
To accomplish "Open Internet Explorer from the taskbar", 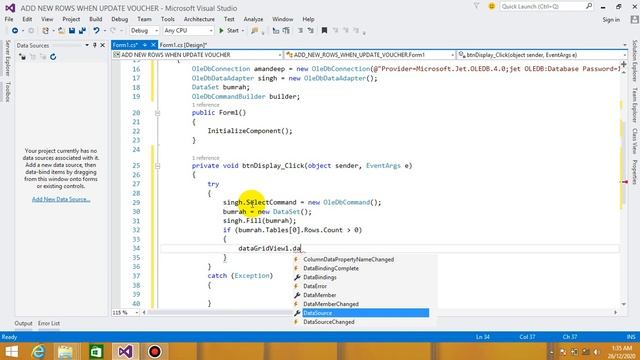I will pyautogui.click(x=38, y=351).
